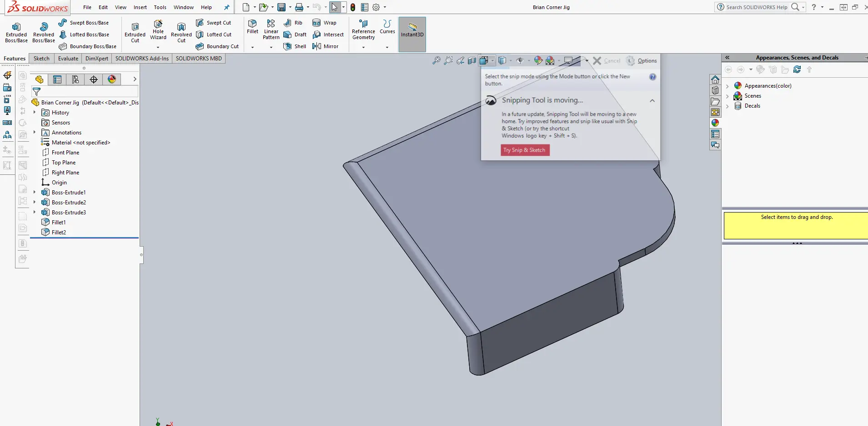Open the Appearances task pane color ball tab
Viewport: 868px width, 426px height.
pos(715,123)
